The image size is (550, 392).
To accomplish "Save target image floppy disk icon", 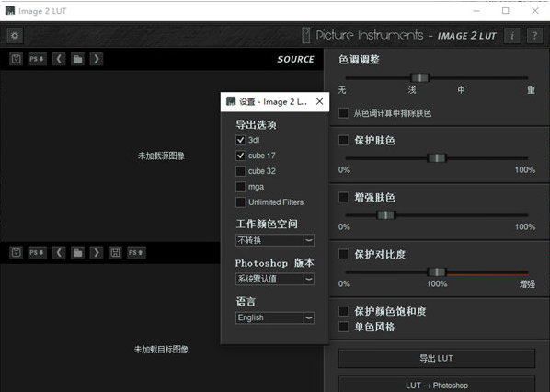I will click(x=115, y=253).
